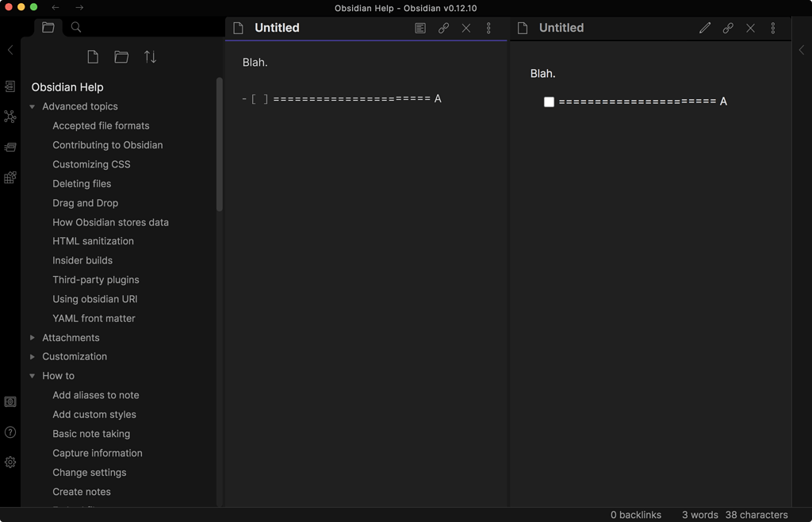
Task: Select the File explorer tab in the sidebar
Action: [x=48, y=27]
